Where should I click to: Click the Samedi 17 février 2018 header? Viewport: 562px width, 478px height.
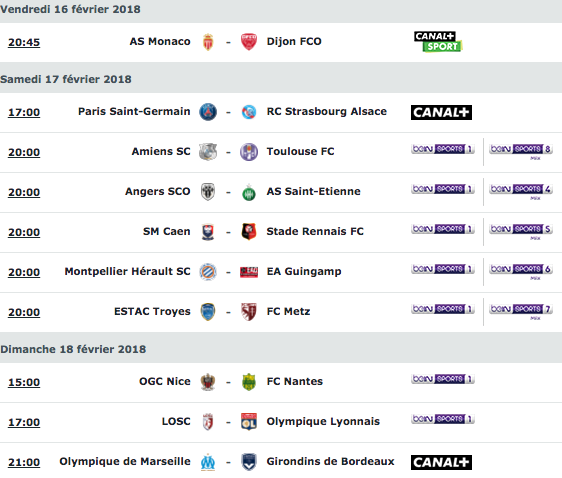66,79
